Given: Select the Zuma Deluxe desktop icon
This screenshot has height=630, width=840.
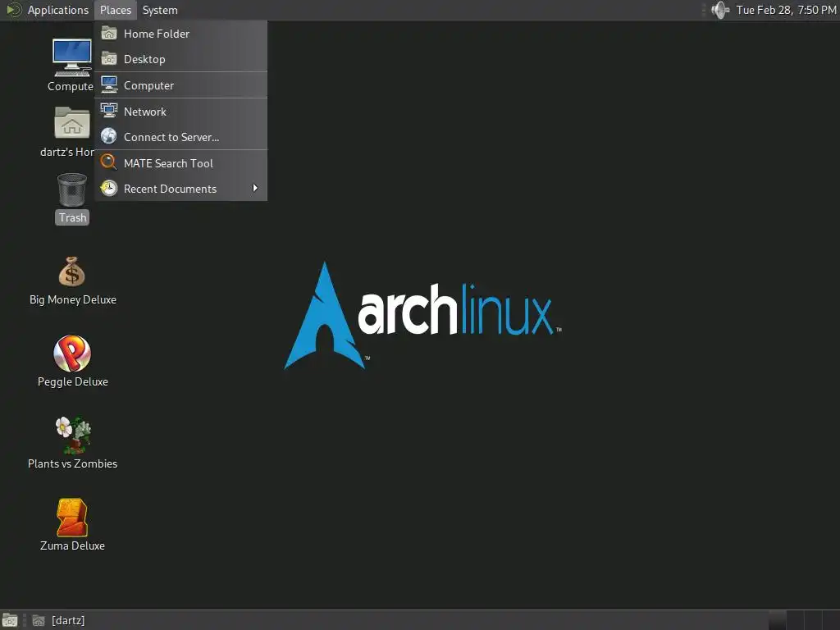Looking at the screenshot, I should click(x=72, y=517).
